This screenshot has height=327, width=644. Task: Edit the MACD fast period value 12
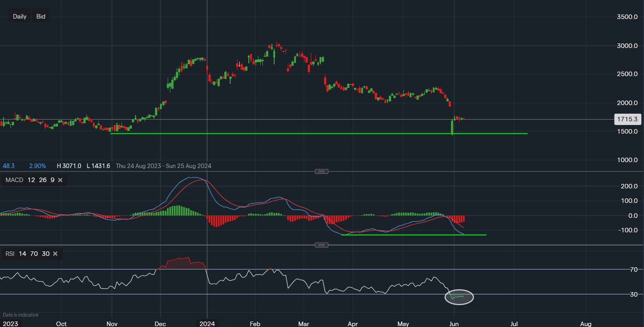pos(30,180)
